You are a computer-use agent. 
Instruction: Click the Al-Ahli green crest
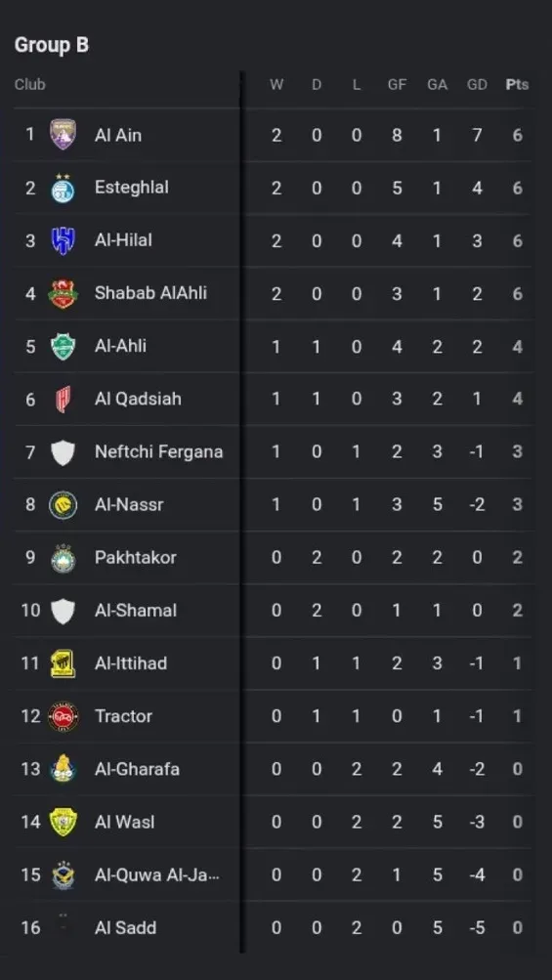64,346
